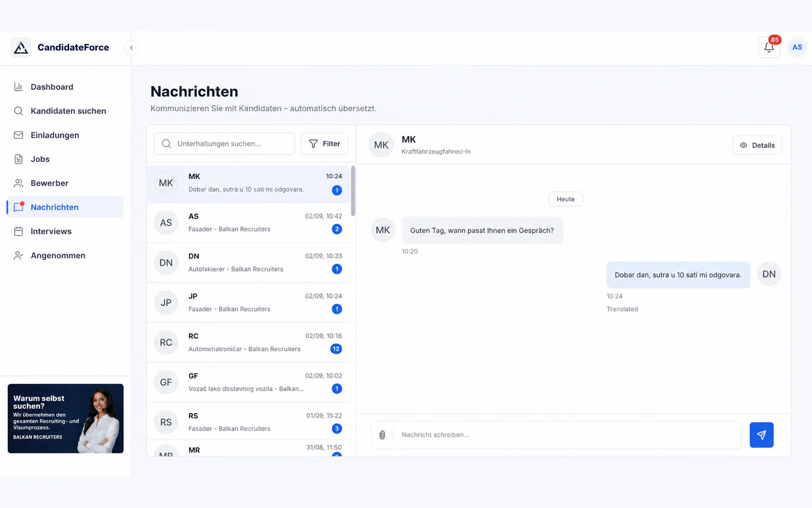This screenshot has height=508, width=812.
Task: Click the unread badge 12 on RC
Action: 336,349
